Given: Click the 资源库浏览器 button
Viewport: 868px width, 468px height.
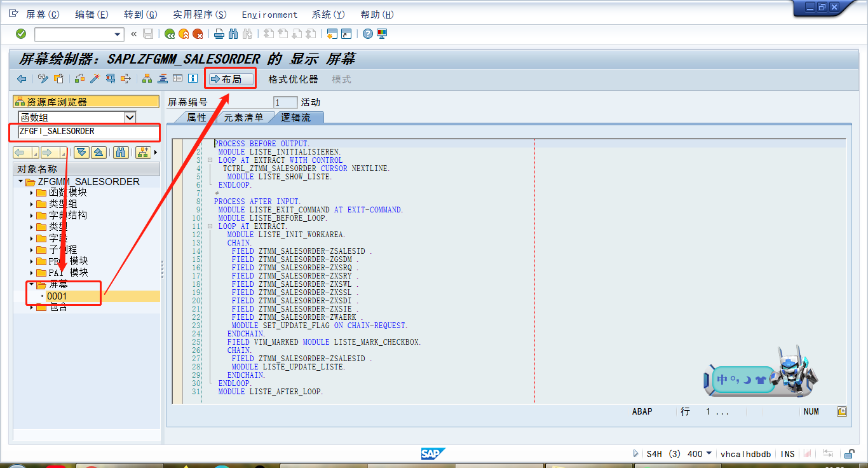Looking at the screenshot, I should point(86,102).
